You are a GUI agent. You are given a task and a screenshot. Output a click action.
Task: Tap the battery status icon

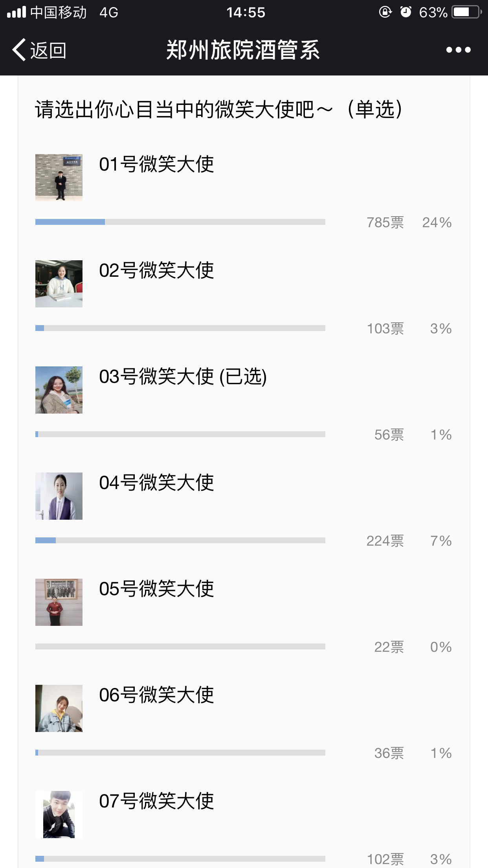coord(466,12)
